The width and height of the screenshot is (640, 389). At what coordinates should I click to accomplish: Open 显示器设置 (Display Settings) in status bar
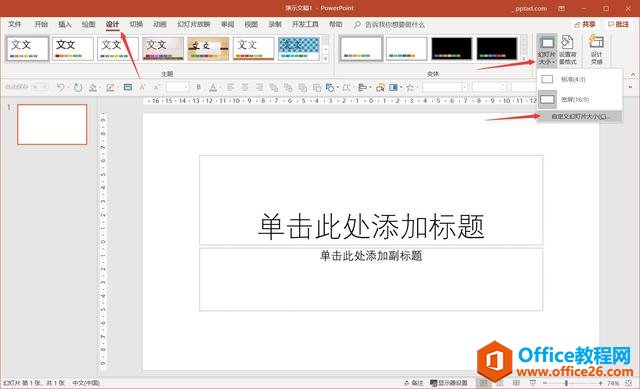tap(449, 383)
